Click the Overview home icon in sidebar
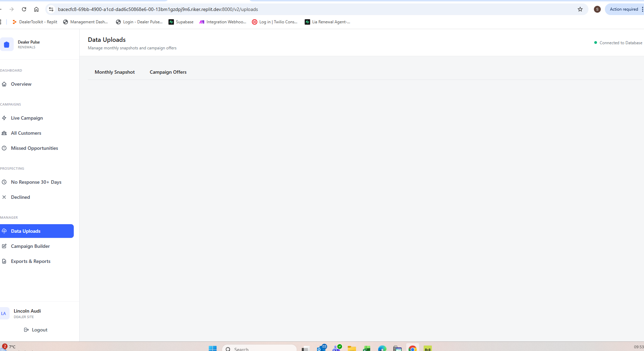Screen dimensions: 644x351 (x=4, y=84)
